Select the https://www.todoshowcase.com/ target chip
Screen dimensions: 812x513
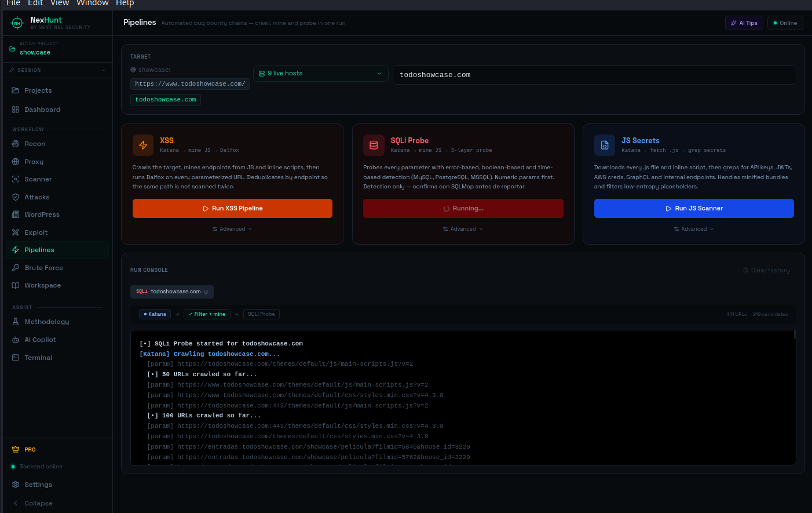pyautogui.click(x=190, y=84)
